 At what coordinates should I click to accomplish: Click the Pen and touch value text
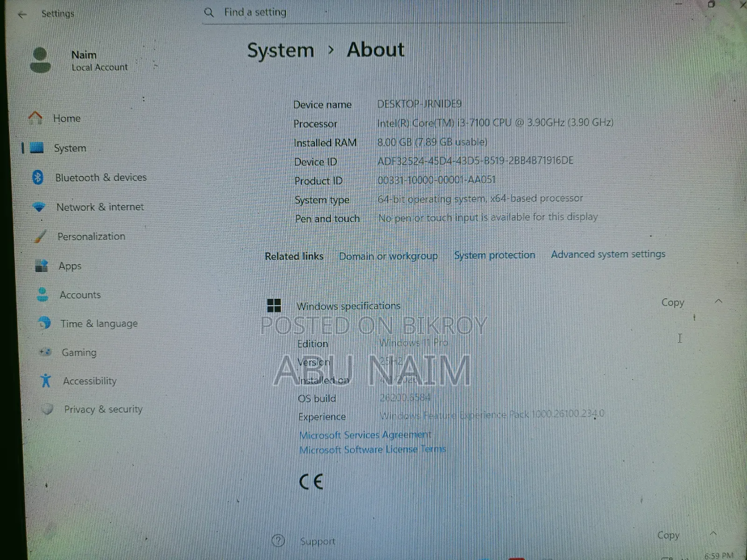[x=488, y=217]
